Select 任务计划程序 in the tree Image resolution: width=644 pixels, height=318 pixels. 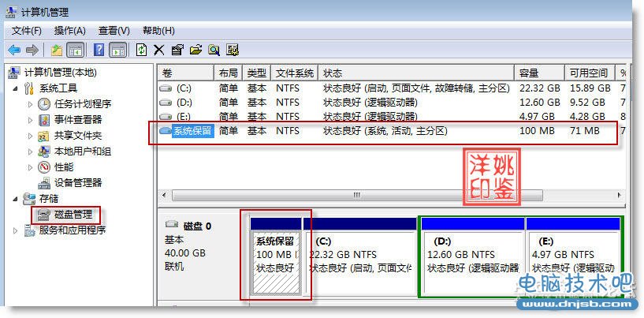(83, 104)
